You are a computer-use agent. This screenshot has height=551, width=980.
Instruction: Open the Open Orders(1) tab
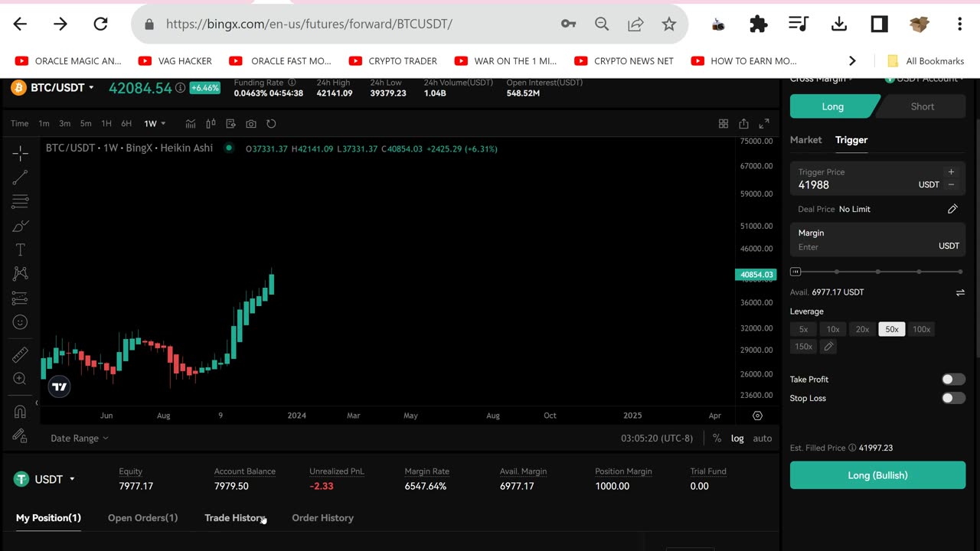[x=142, y=518]
